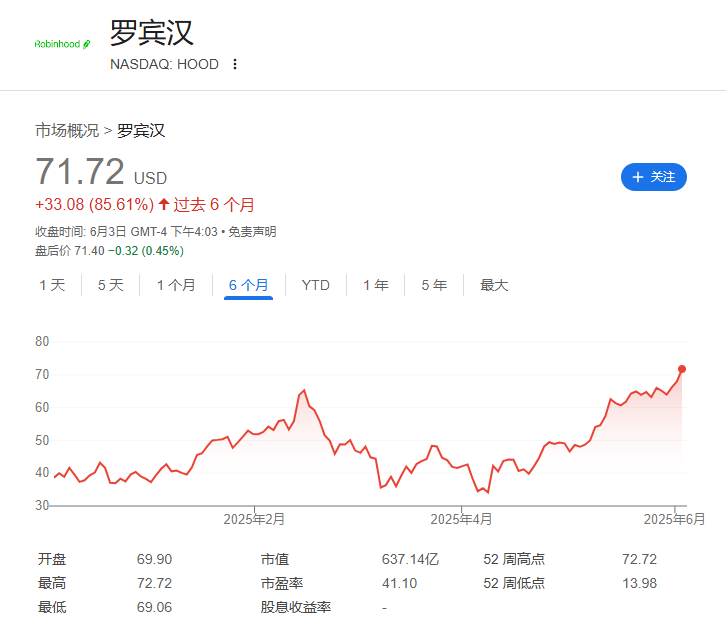Click the 收盘时间 6月3日 timestamp text
Viewport: 726px width, 625px height.
[126, 231]
